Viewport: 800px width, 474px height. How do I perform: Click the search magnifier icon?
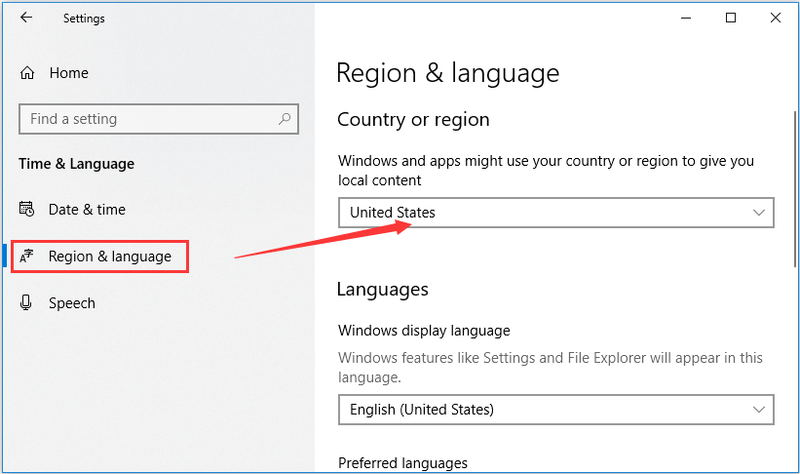(284, 119)
